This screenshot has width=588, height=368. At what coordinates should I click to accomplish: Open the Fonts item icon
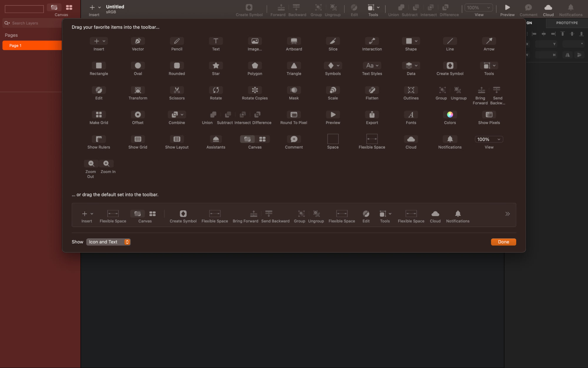click(x=411, y=114)
